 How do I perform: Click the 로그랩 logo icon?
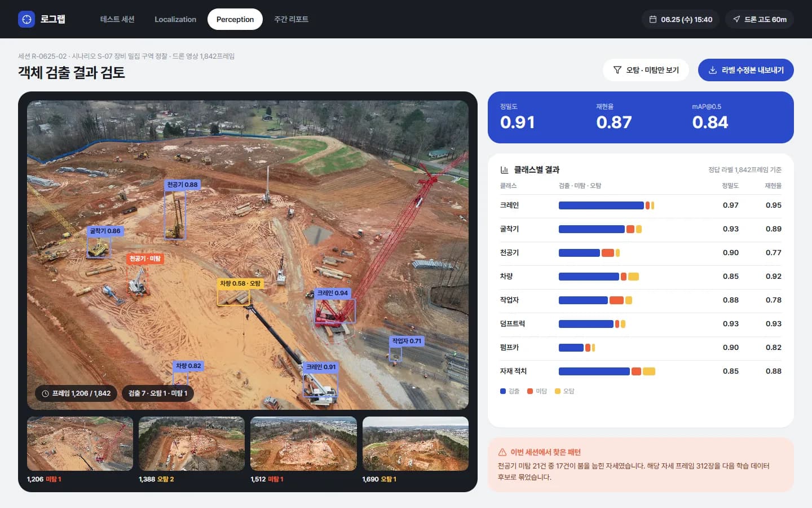click(27, 19)
